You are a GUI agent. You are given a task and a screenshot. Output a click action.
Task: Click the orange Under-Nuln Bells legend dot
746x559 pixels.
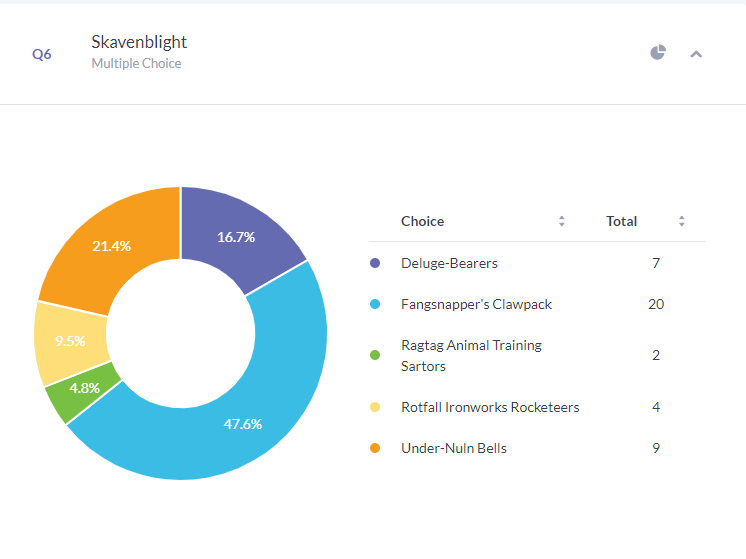click(x=375, y=448)
